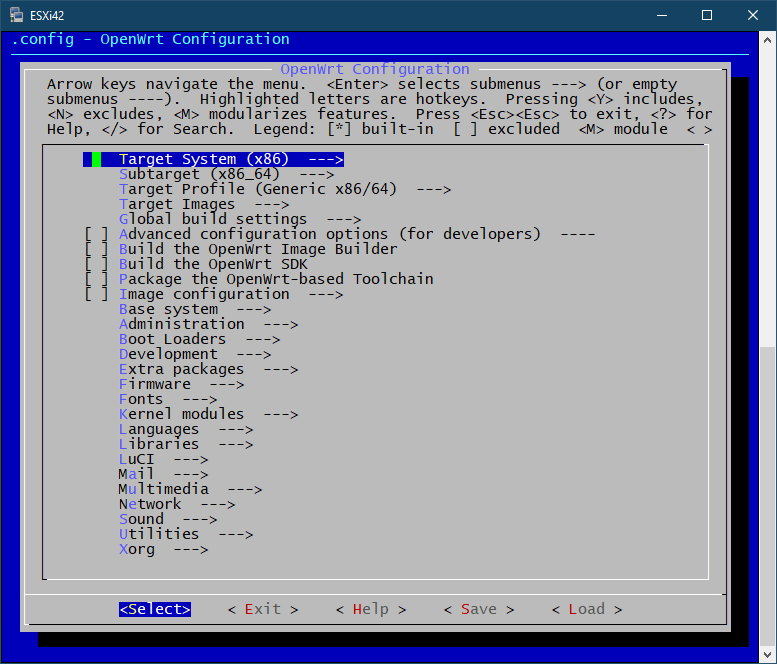Screen dimensions: 777x664
Task: Click the Help button
Action: coord(371,609)
